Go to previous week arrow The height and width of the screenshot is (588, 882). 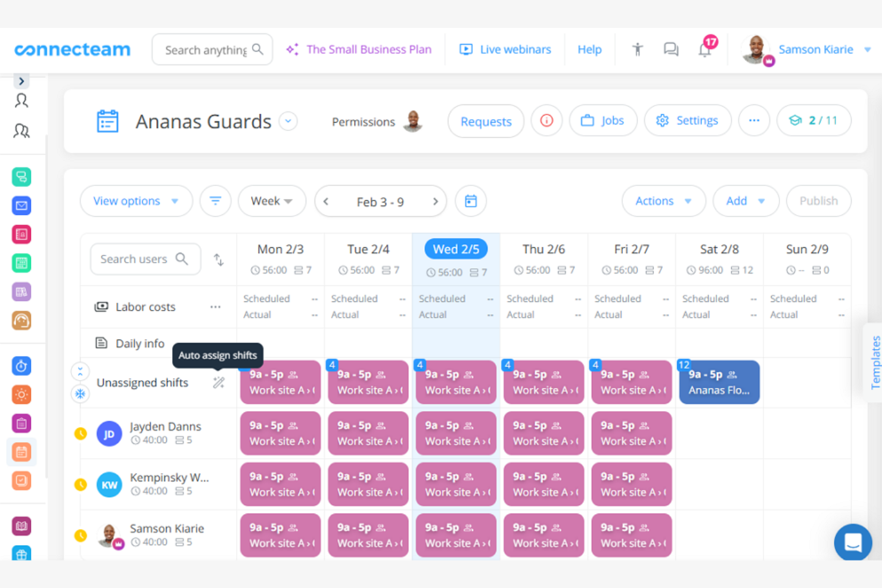click(x=326, y=201)
